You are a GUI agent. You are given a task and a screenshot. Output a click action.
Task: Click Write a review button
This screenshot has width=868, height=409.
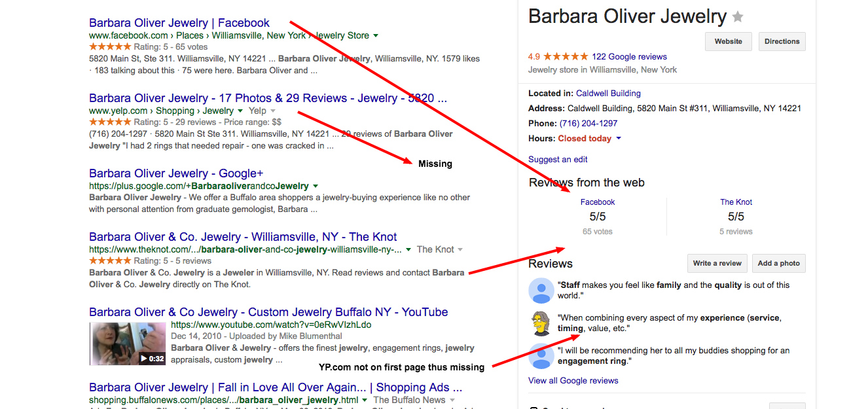[x=717, y=263]
